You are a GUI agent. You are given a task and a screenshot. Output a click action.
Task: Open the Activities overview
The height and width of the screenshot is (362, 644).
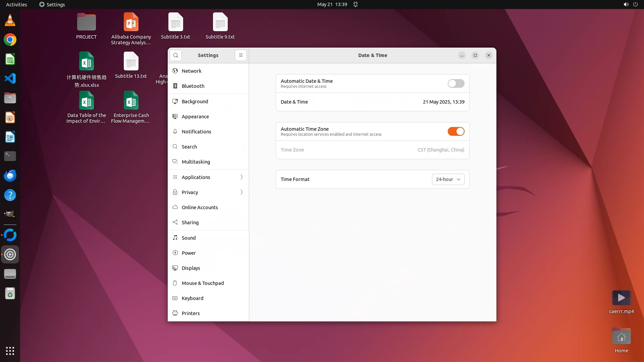click(16, 4)
